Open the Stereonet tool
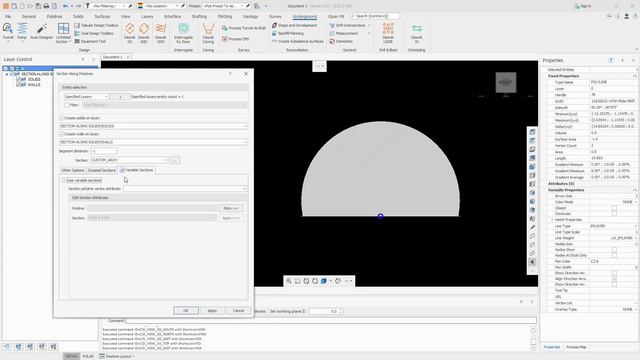Viewport: 640px width, 360px height. click(x=341, y=41)
